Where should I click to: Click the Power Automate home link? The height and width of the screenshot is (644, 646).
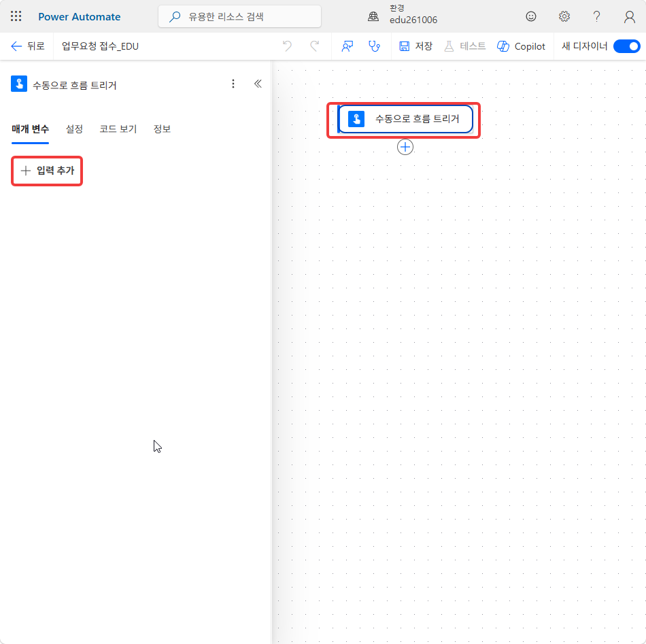(80, 16)
